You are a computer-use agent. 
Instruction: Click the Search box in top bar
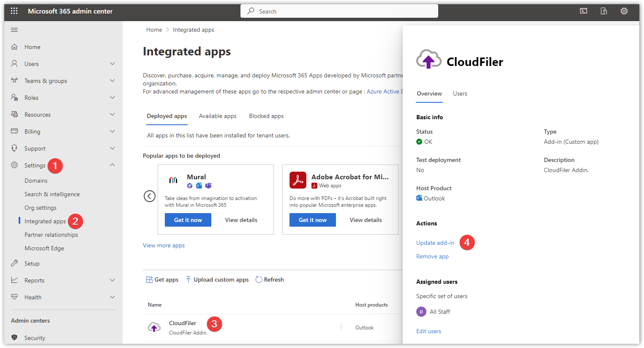tap(339, 11)
